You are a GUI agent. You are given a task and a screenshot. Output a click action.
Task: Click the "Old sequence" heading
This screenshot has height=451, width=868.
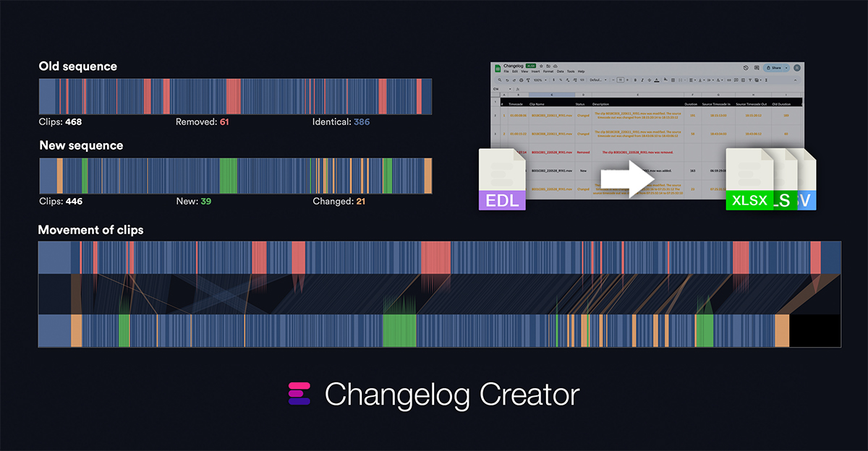[x=78, y=66]
